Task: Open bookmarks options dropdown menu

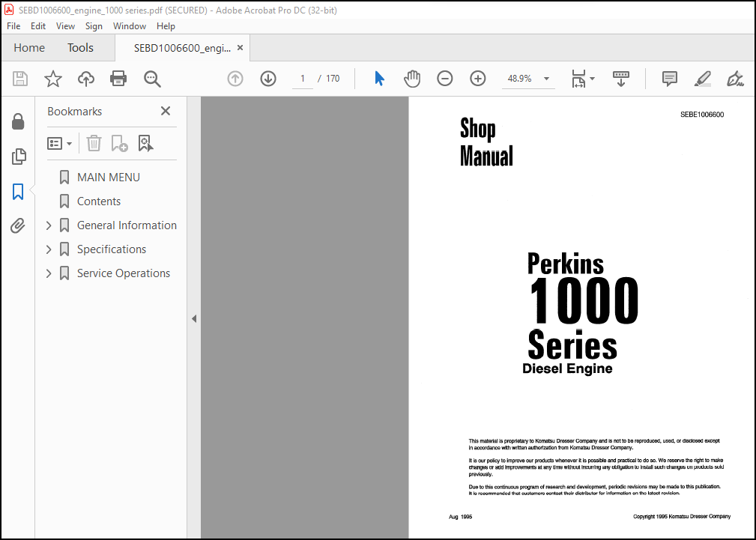Action: point(59,143)
